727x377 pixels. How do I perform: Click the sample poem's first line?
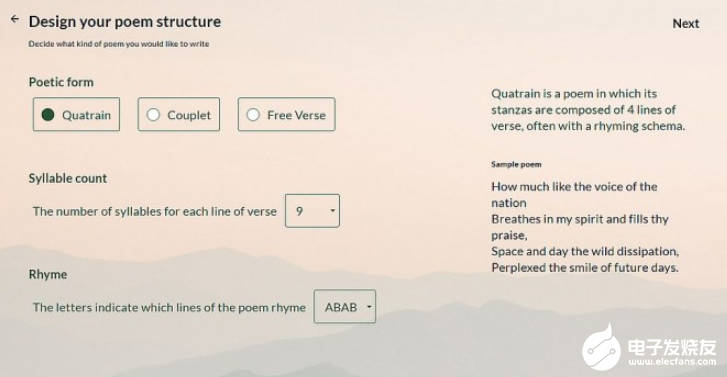[x=574, y=195]
